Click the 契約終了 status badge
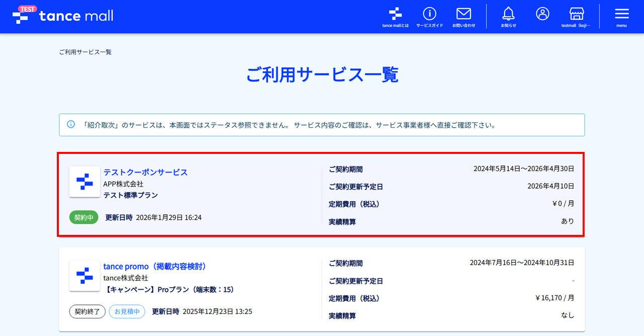644x336 pixels. tap(88, 311)
